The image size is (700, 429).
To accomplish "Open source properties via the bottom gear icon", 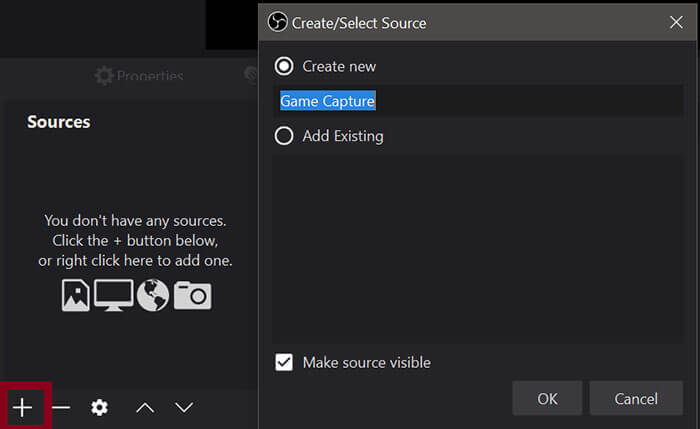I will [x=99, y=407].
